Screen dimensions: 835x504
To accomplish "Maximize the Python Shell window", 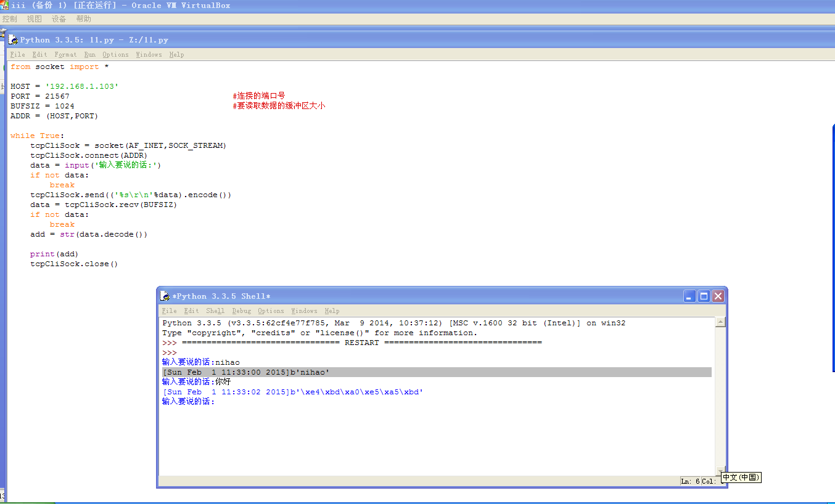I will pos(704,296).
